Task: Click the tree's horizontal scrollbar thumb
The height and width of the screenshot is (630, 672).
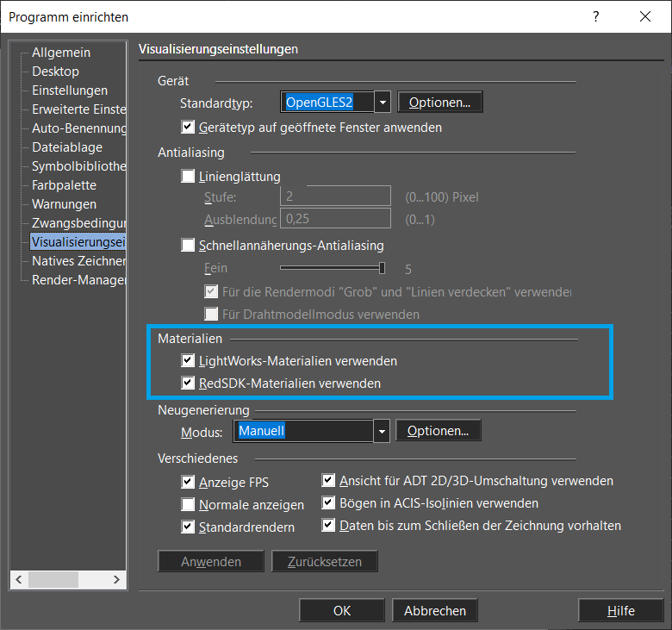Action: [x=53, y=580]
